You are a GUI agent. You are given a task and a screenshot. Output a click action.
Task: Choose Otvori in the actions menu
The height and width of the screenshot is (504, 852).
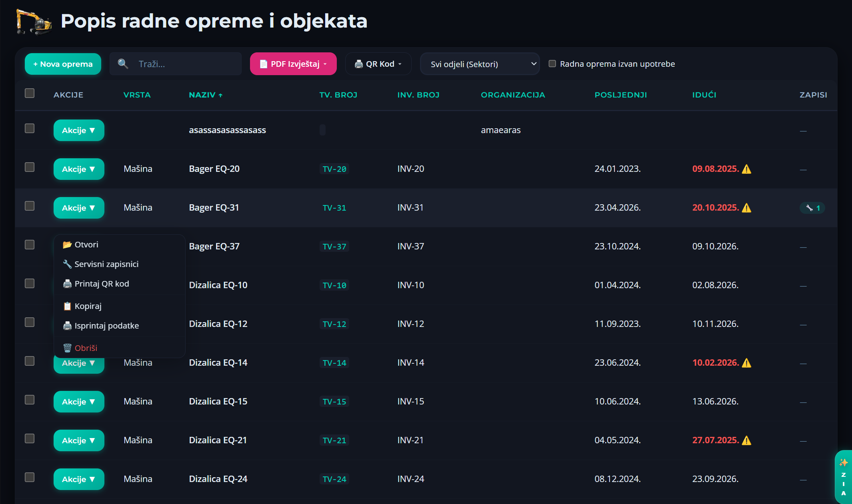[x=119, y=245]
